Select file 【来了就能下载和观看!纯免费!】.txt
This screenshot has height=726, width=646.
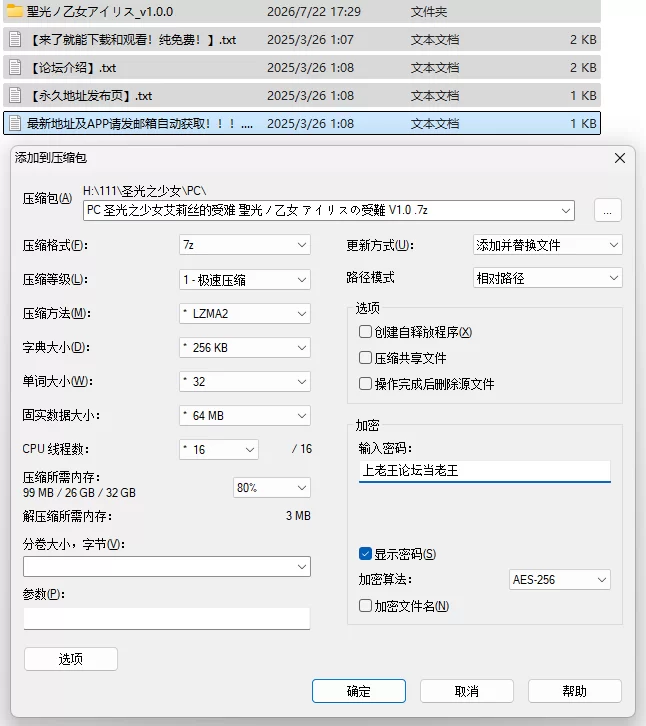[302, 39]
